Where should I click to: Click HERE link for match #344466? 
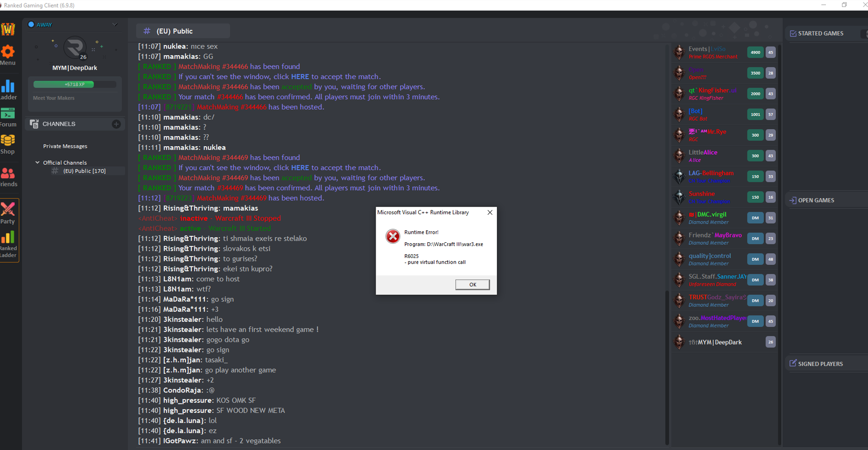300,77
